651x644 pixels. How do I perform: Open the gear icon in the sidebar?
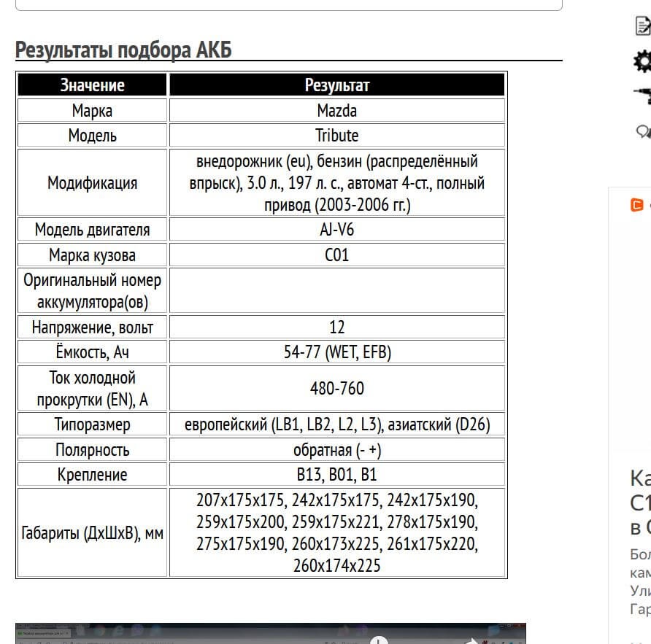click(x=642, y=61)
